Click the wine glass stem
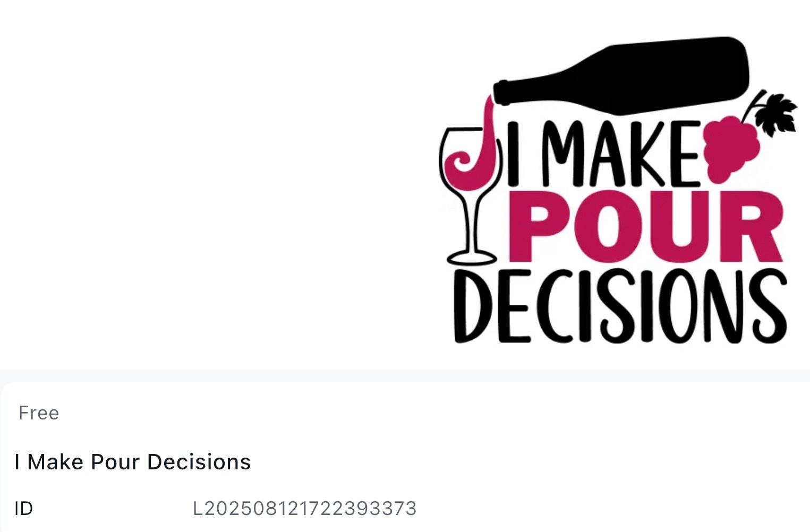This screenshot has width=810, height=532. (x=471, y=223)
